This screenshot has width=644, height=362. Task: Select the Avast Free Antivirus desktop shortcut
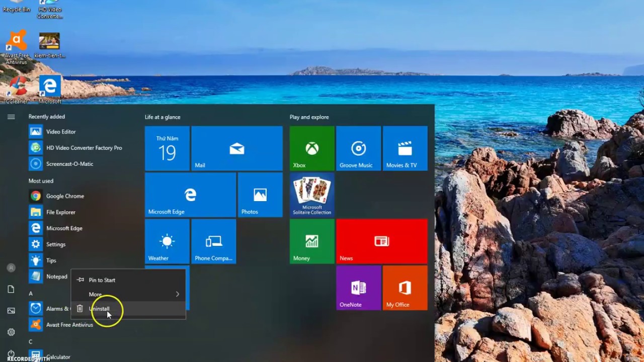(17, 48)
